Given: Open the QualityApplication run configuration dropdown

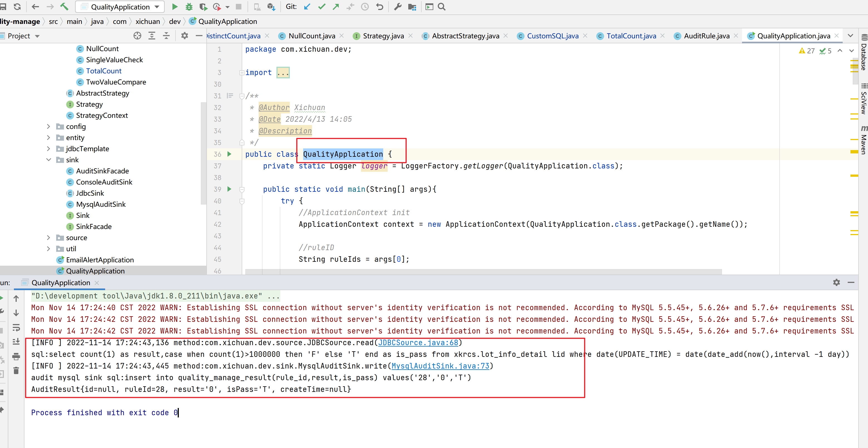Looking at the screenshot, I should click(x=120, y=7).
